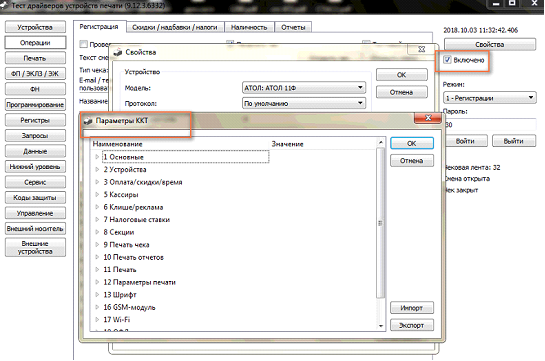
Task: Switch to the Скидки / надбавки / налоги tab
Action: 175,27
